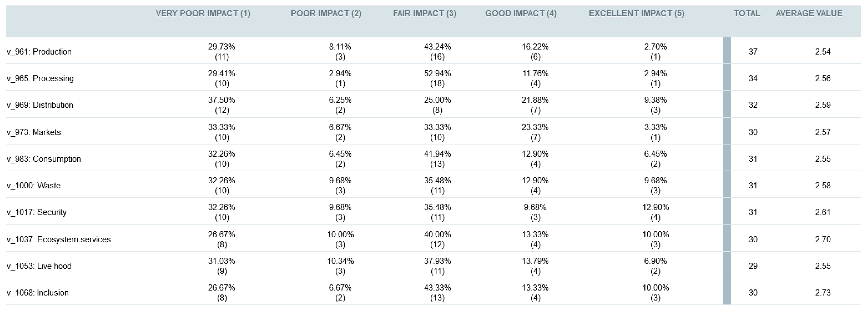Screen dimensions: 868x309
Task: Select the EXCELLENT IMPACT (5) column header
Action: point(636,14)
